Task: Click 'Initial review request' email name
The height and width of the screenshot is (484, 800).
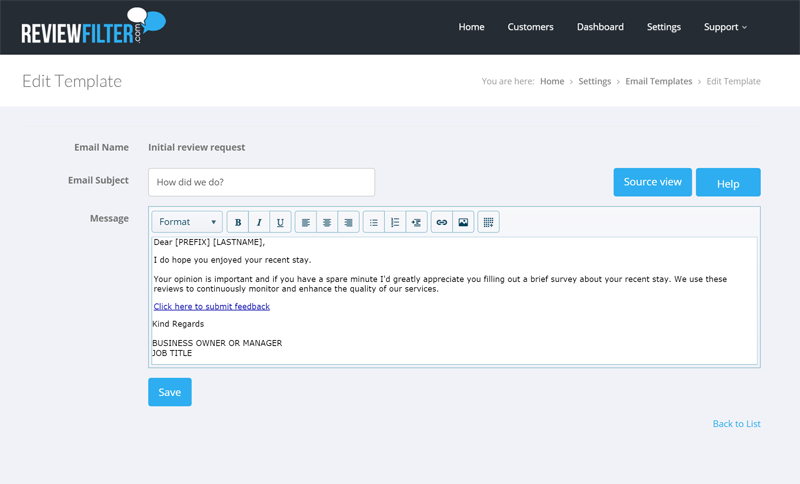Action: tap(196, 147)
